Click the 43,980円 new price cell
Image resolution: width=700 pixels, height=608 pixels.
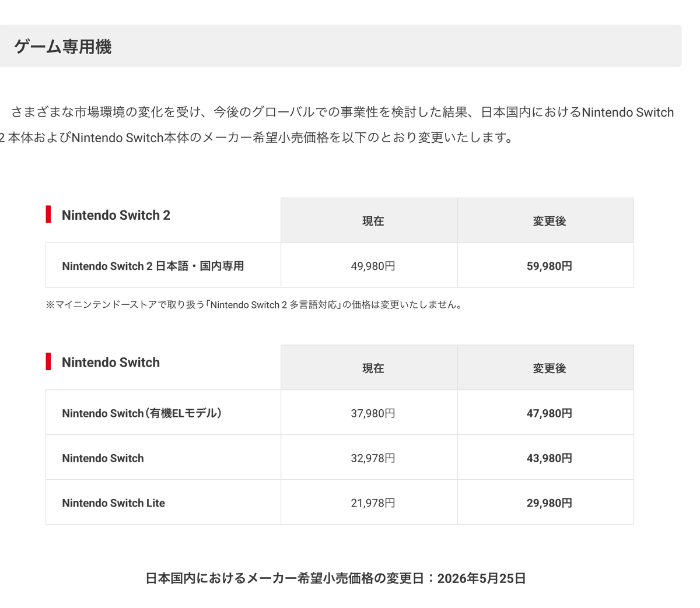pos(545,458)
